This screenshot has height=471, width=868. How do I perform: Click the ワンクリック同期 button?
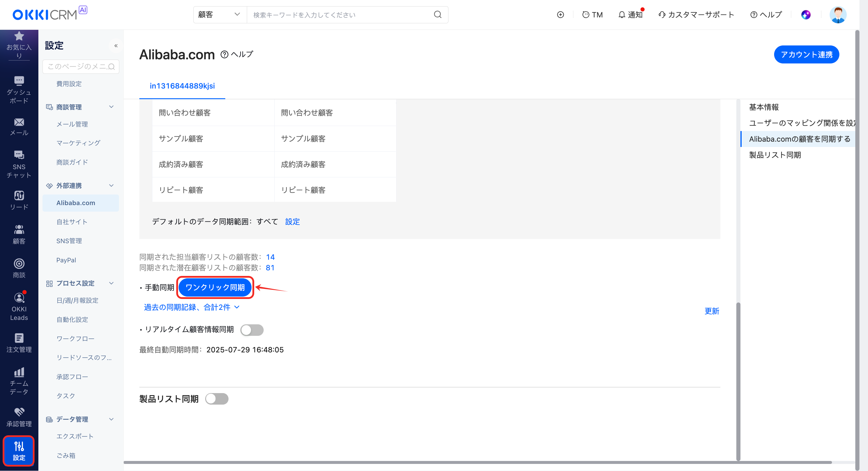[x=215, y=287]
